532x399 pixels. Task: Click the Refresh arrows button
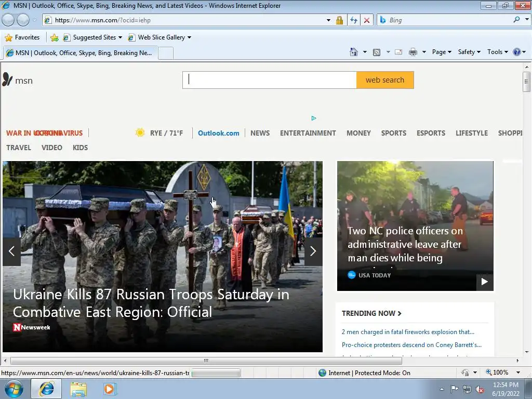(x=354, y=20)
